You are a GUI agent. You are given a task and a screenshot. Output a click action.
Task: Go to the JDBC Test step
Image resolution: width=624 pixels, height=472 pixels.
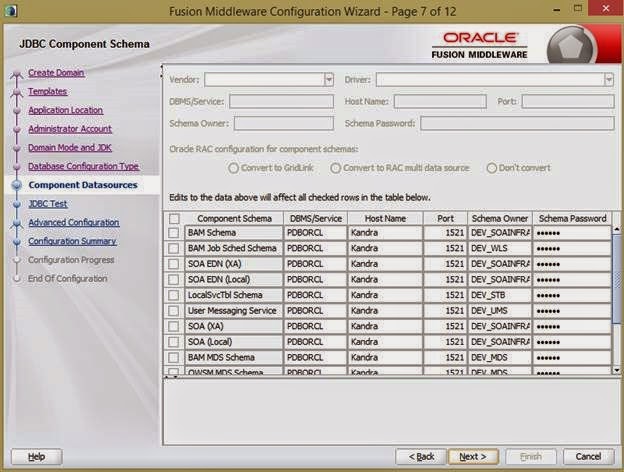click(48, 204)
